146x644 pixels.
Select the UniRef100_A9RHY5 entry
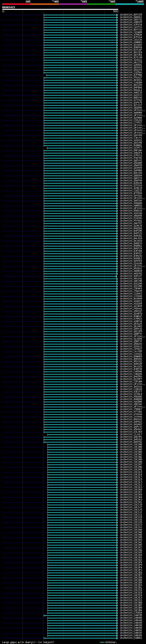tap(131, 22)
